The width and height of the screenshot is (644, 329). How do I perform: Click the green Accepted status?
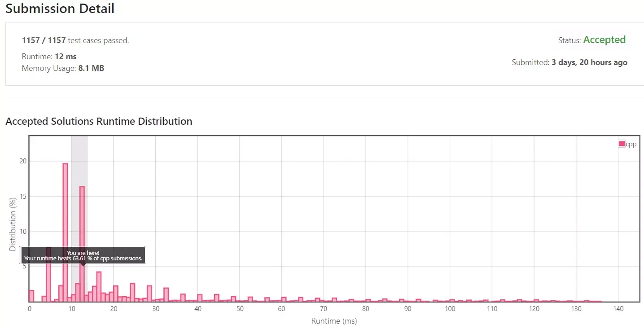[x=604, y=40]
